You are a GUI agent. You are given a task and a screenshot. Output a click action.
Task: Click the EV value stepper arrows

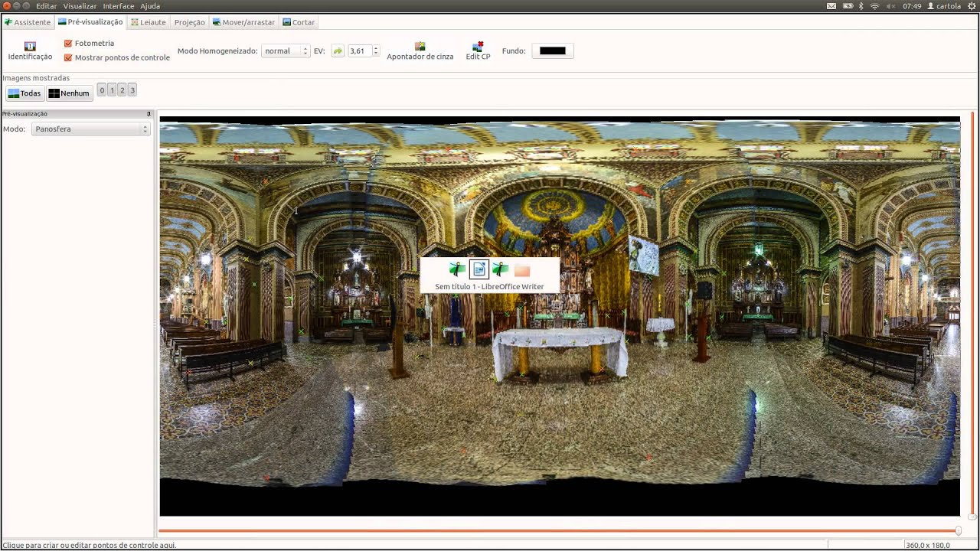click(375, 51)
